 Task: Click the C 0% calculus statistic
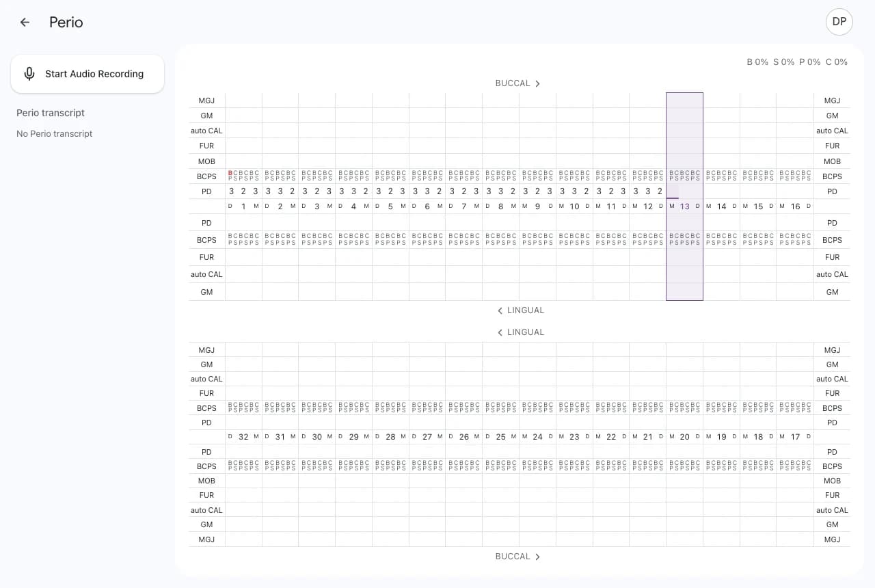coord(836,62)
